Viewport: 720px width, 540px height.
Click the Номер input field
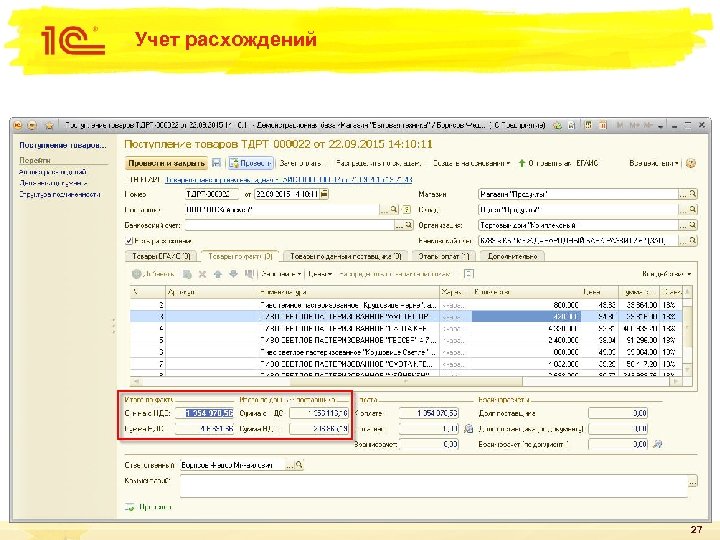tap(212, 194)
